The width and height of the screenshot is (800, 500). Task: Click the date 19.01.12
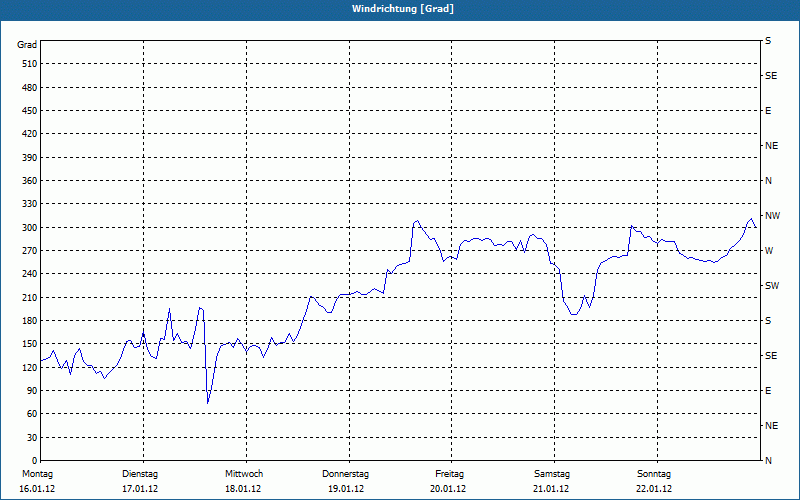tap(346, 489)
